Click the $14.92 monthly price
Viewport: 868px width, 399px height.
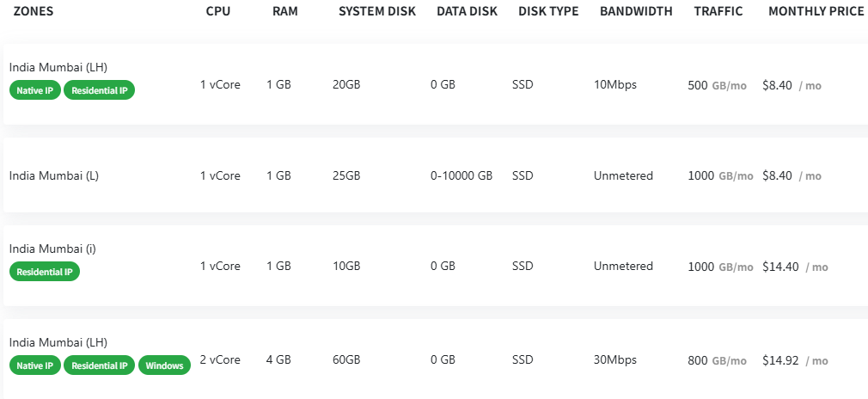[x=780, y=360]
